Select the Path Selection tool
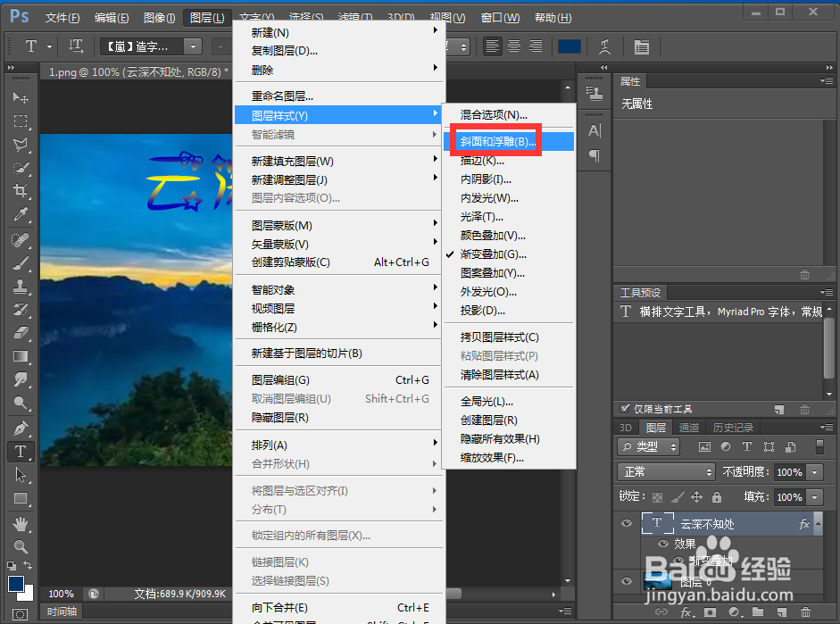The width and height of the screenshot is (840, 624). tap(21, 475)
